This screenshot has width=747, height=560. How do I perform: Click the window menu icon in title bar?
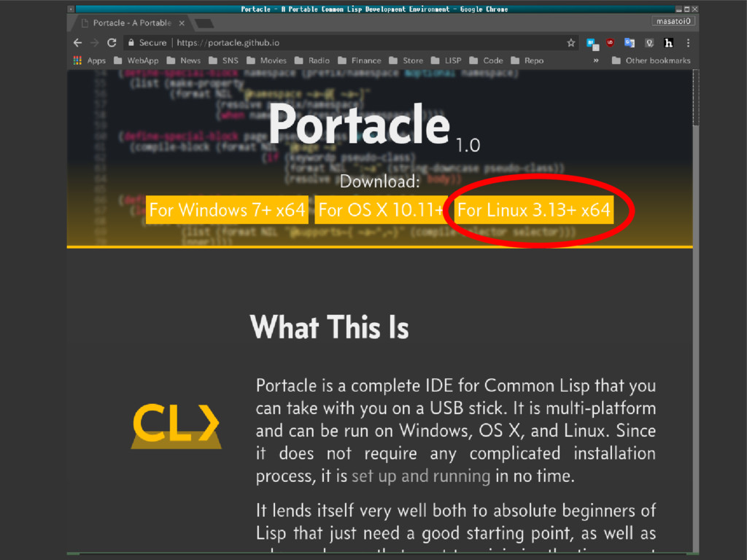[x=71, y=9]
